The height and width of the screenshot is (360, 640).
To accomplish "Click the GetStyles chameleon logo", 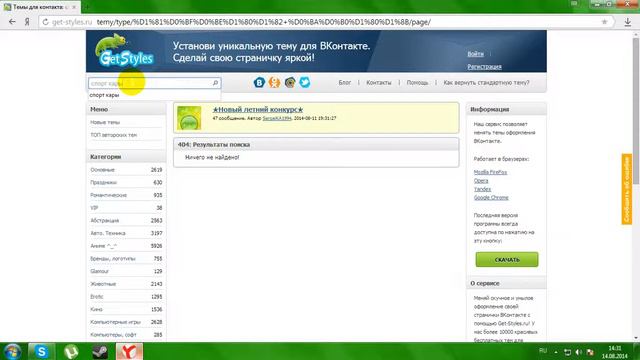I will click(x=124, y=51).
